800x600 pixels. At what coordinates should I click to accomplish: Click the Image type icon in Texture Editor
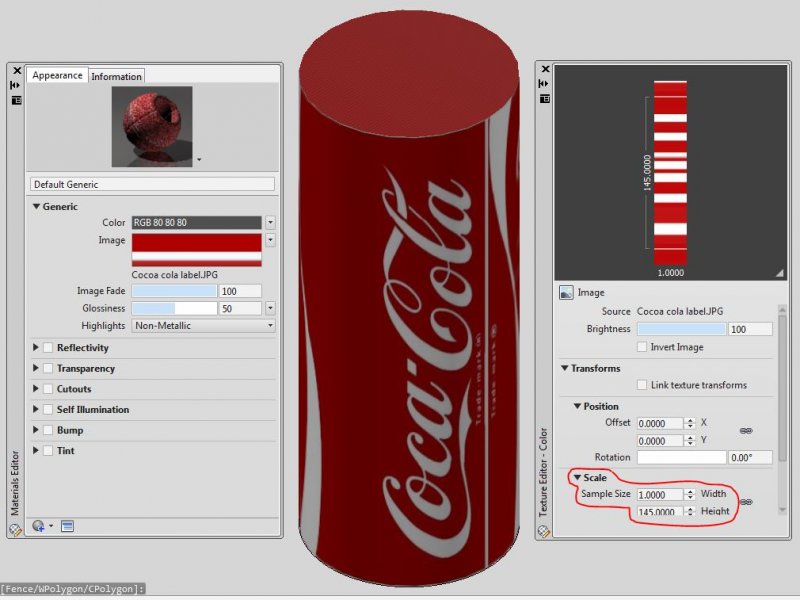(566, 293)
